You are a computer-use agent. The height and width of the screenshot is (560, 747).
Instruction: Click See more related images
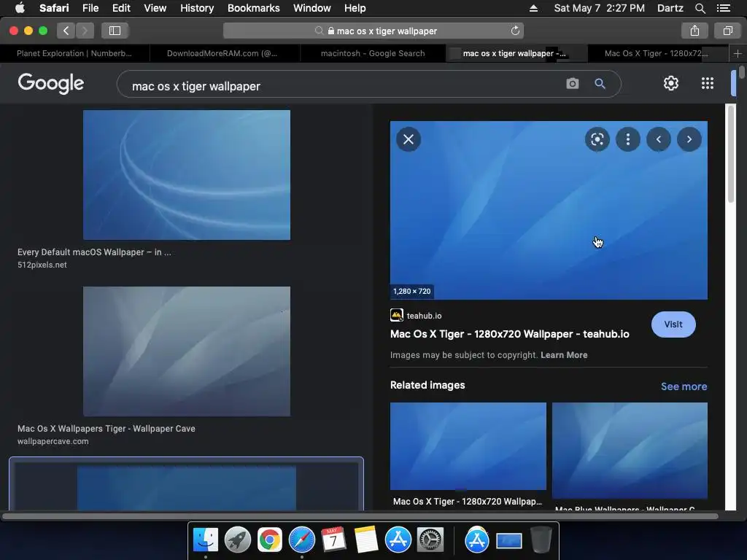[684, 386]
